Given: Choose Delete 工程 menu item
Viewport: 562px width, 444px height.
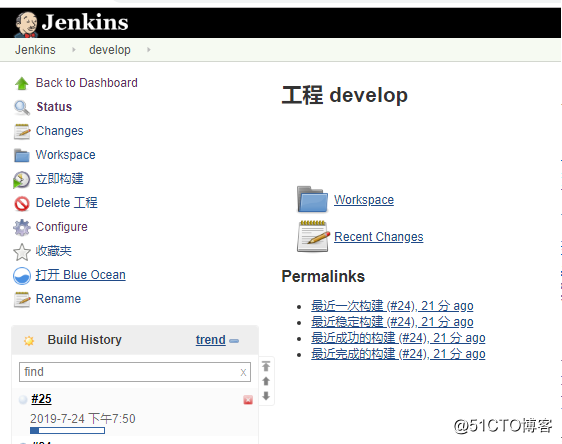Looking at the screenshot, I should (x=67, y=203).
